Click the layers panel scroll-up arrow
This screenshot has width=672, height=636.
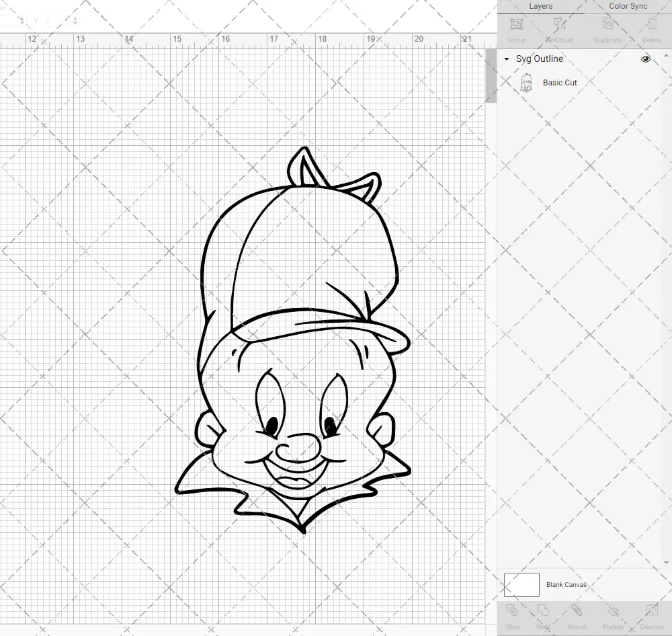[x=665, y=55]
